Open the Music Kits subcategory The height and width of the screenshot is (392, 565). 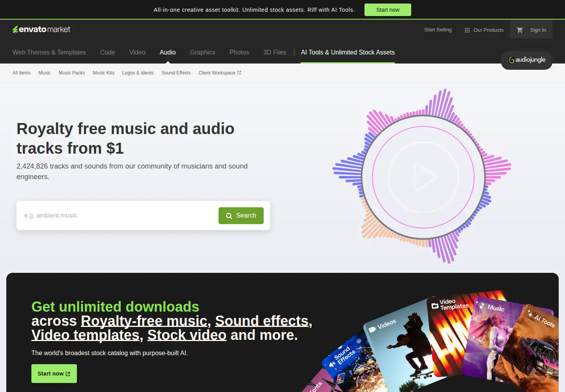(104, 73)
